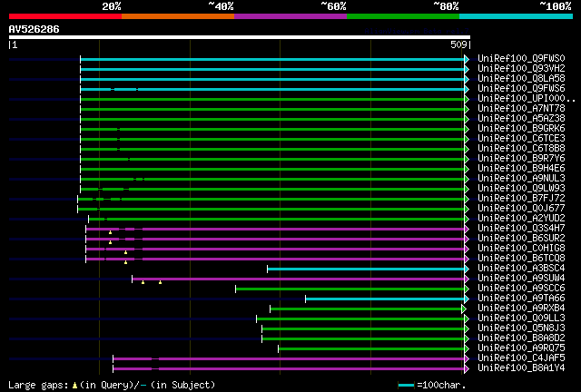Click the UniRef100_Q9FWS0 hit label
This screenshot has width=581, height=392.
point(521,59)
